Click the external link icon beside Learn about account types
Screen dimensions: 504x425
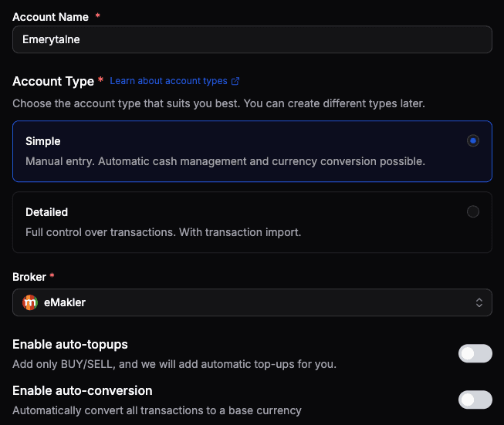click(235, 81)
